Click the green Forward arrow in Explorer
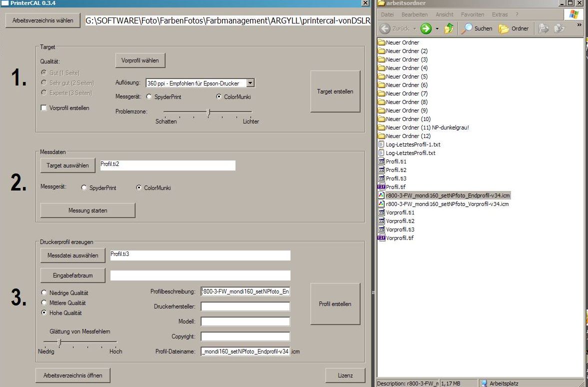588x387 pixels. click(x=426, y=28)
